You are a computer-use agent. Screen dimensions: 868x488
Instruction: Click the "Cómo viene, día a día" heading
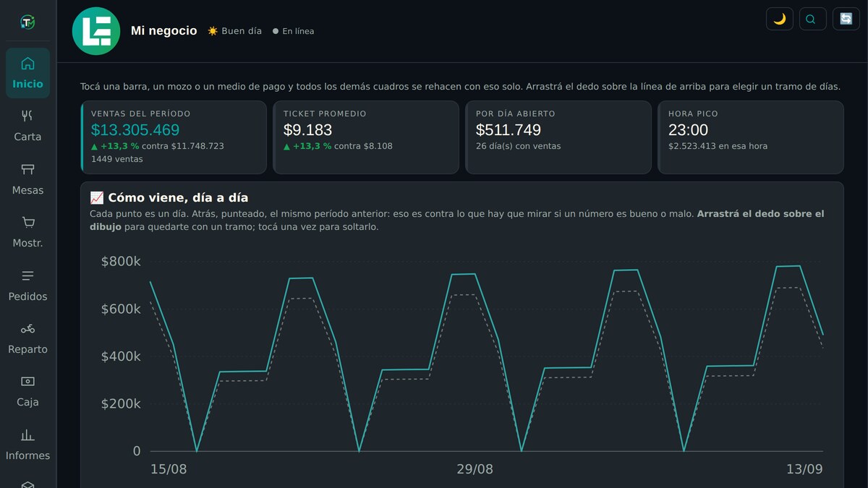point(169,197)
